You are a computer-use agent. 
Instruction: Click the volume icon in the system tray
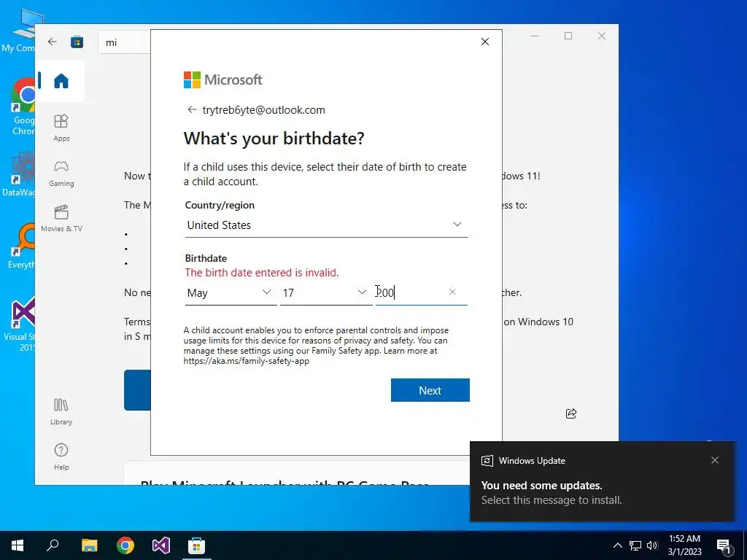click(x=652, y=545)
